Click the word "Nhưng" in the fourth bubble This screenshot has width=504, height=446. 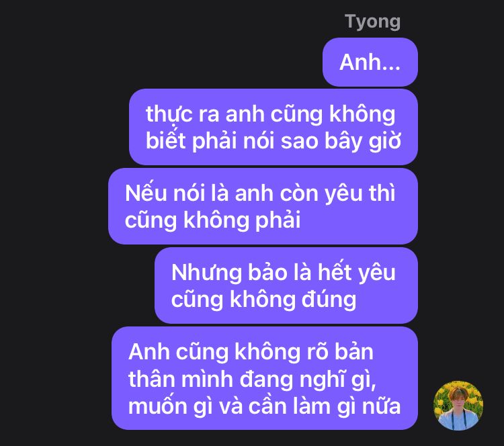pos(206,273)
